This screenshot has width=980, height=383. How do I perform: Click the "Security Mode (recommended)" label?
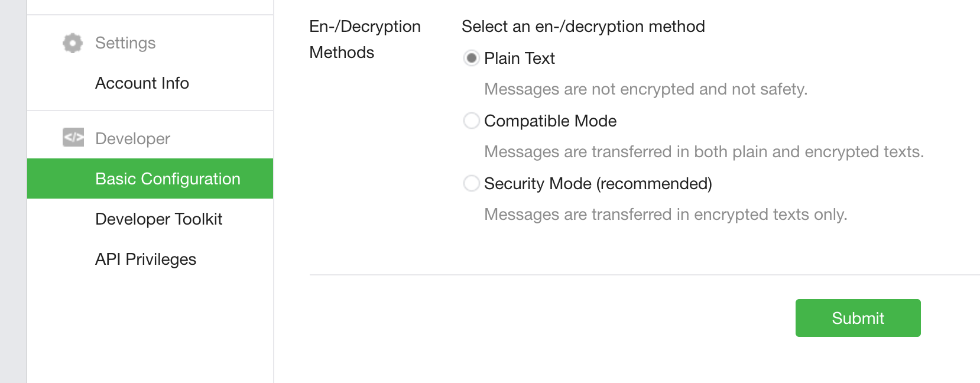[598, 184]
